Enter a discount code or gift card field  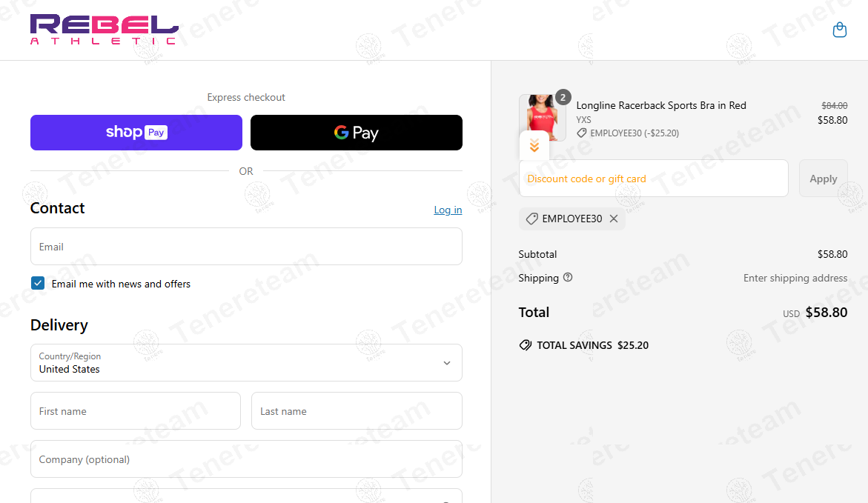[x=653, y=179]
